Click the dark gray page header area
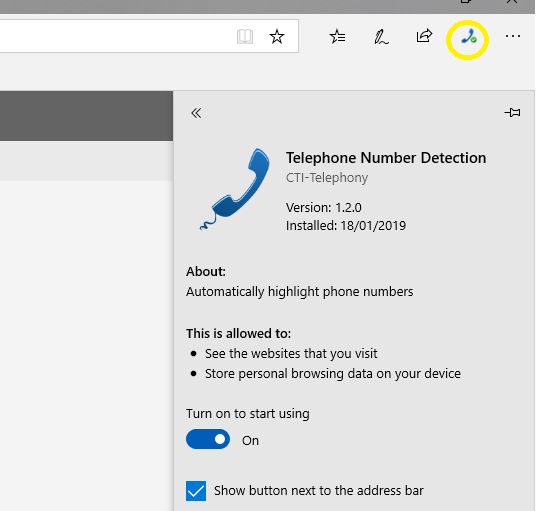This screenshot has height=511, width=536. [x=86, y=116]
